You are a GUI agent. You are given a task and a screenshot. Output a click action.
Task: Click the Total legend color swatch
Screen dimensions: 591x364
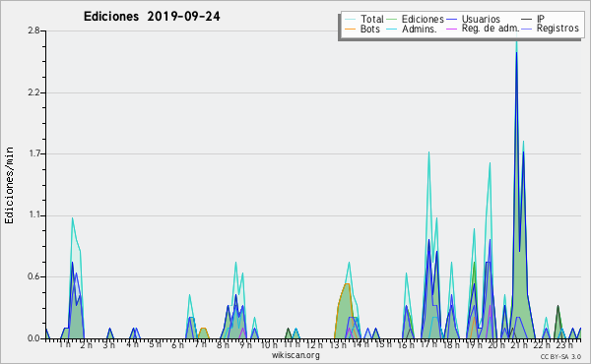pos(350,20)
